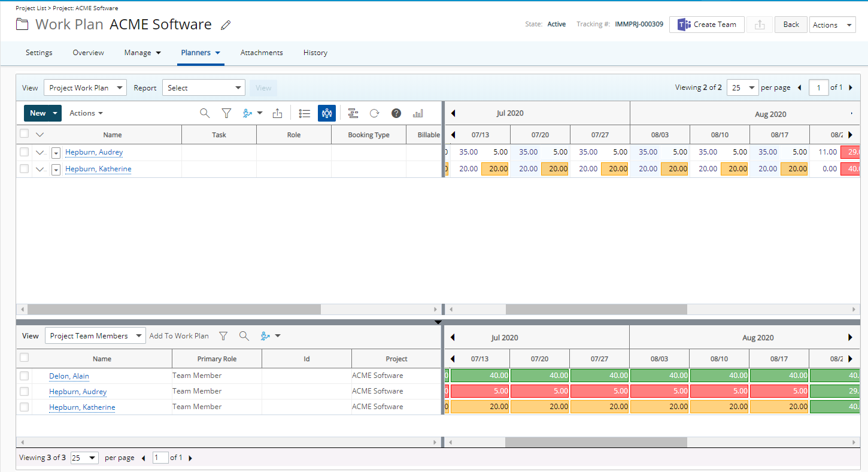Move the lower timeline forward past Aug 2020
This screenshot has width=868, height=472.
[x=850, y=337]
